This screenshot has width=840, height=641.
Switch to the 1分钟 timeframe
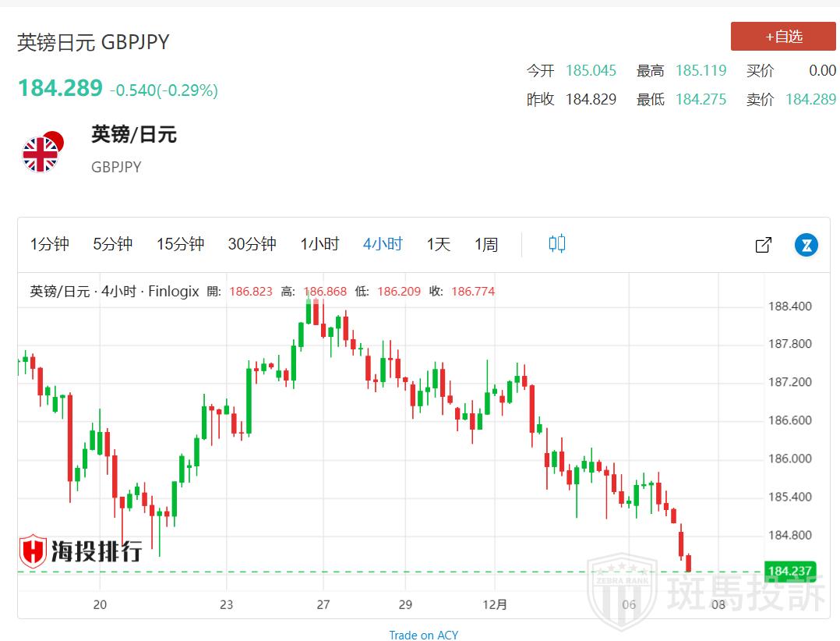coord(50,244)
